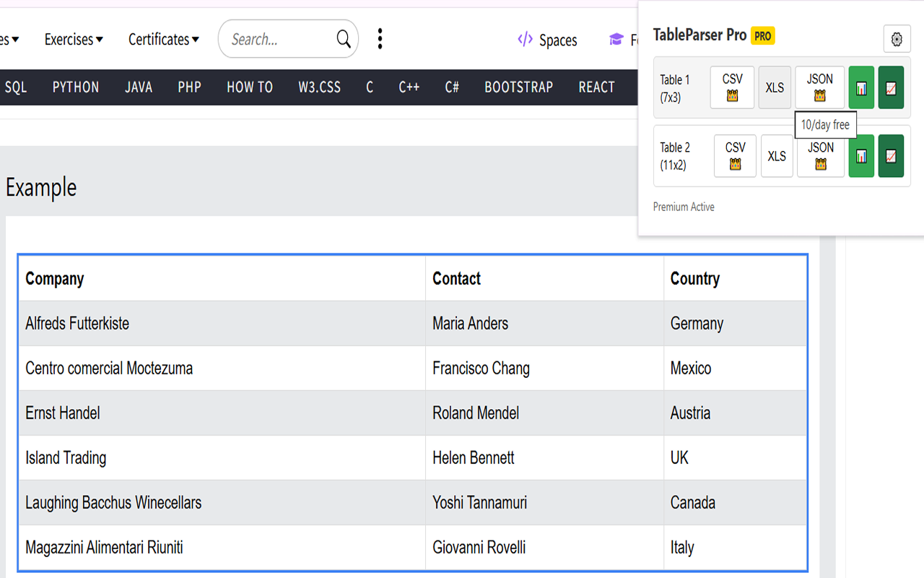Click the Spaces code brackets icon
The width and height of the screenshot is (924, 578).
point(524,40)
